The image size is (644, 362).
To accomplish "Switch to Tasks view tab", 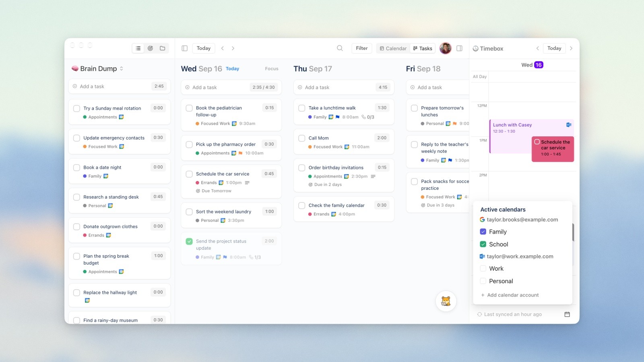I will click(423, 48).
